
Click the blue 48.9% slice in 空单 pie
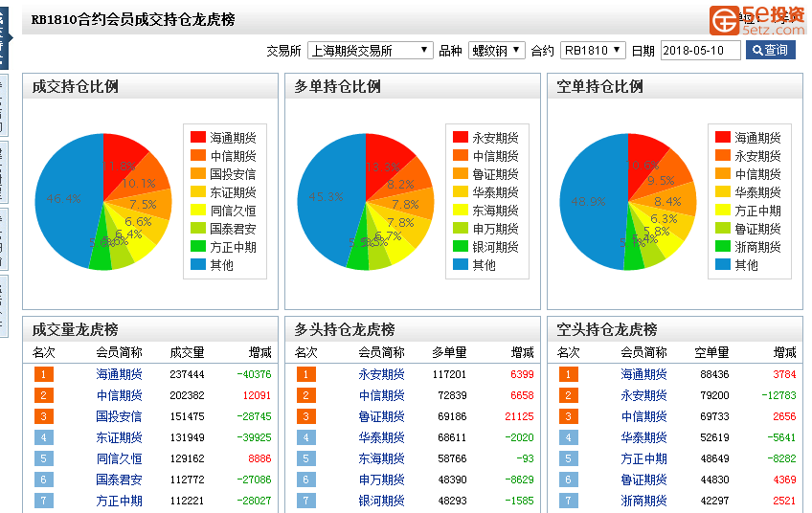coord(591,202)
